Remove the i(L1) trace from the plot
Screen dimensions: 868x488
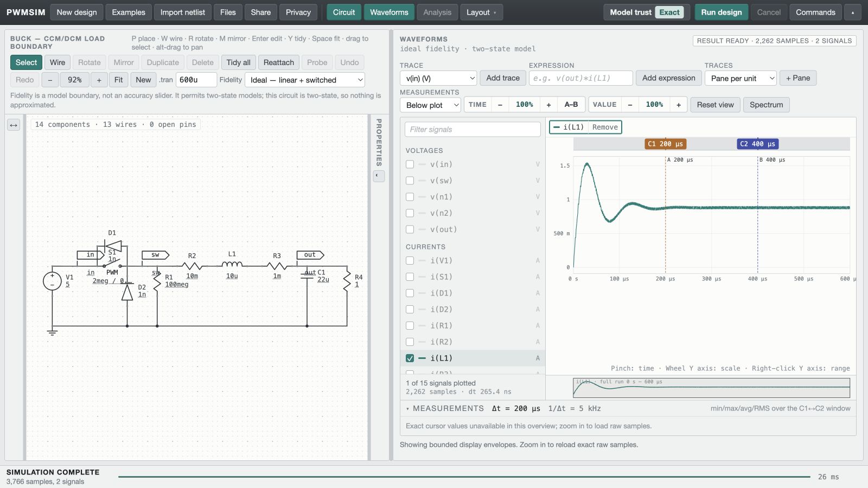605,127
